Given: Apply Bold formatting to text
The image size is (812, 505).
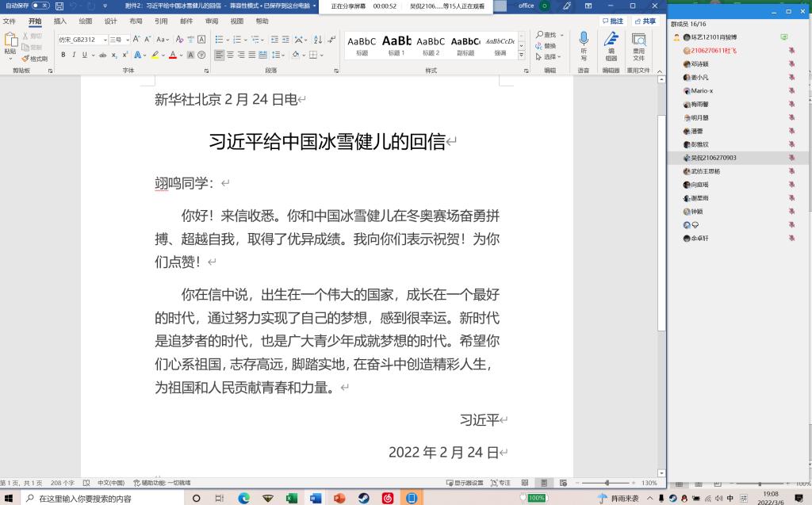Looking at the screenshot, I should pos(63,55).
